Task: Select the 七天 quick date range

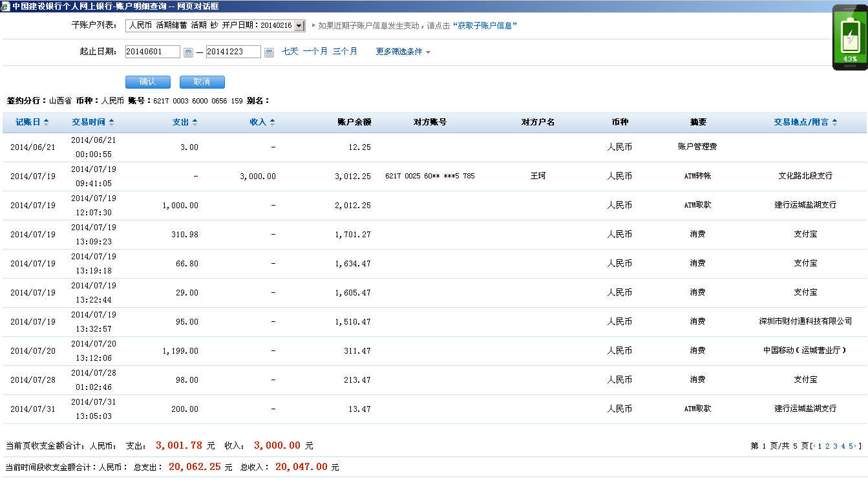Action: click(x=290, y=52)
